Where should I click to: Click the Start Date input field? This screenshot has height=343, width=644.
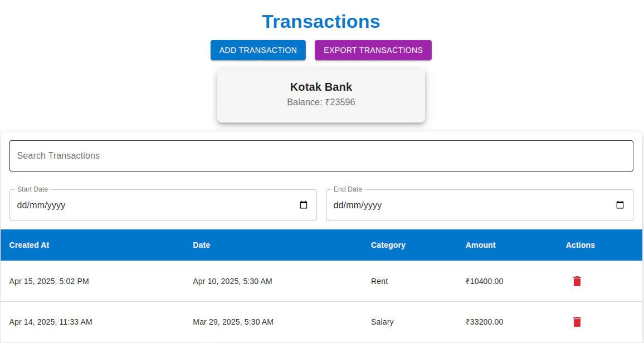(163, 205)
